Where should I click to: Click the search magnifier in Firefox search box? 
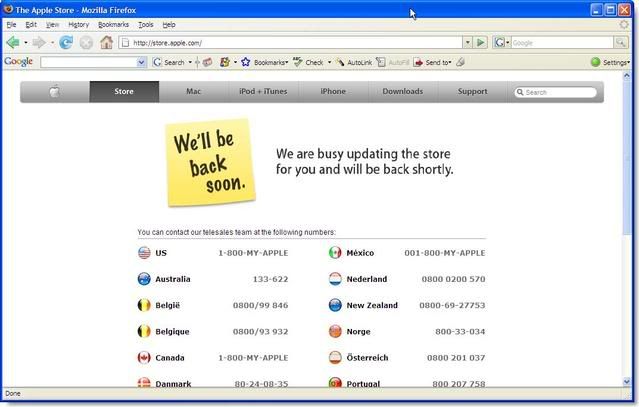(621, 42)
